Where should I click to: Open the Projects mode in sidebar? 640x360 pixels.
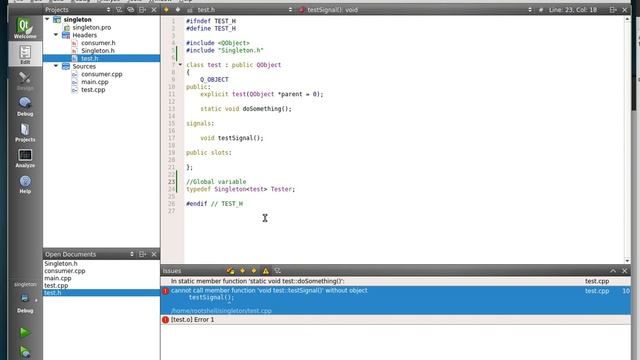[x=25, y=132]
